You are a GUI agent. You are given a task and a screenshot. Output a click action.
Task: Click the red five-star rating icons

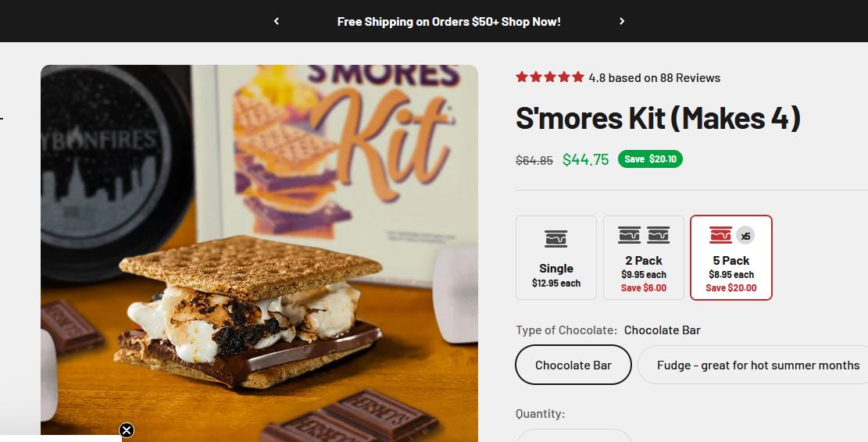pyautogui.click(x=550, y=77)
